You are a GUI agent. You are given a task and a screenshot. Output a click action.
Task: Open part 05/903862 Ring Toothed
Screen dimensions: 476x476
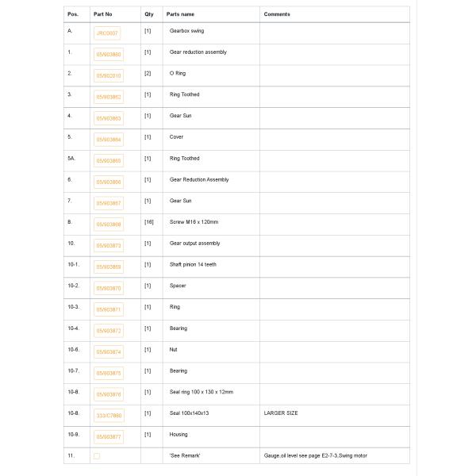pyautogui.click(x=109, y=98)
